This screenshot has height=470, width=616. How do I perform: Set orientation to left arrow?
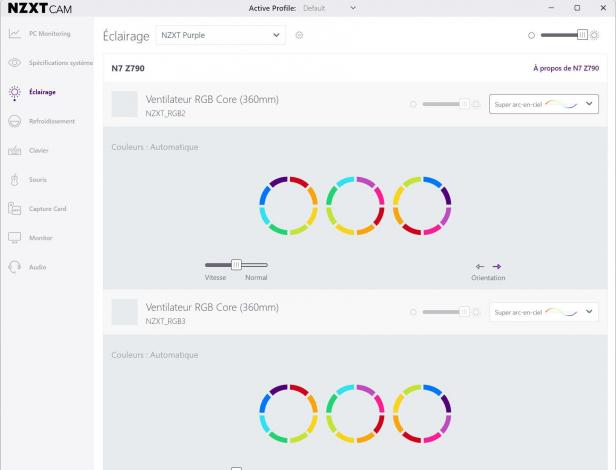click(x=480, y=266)
